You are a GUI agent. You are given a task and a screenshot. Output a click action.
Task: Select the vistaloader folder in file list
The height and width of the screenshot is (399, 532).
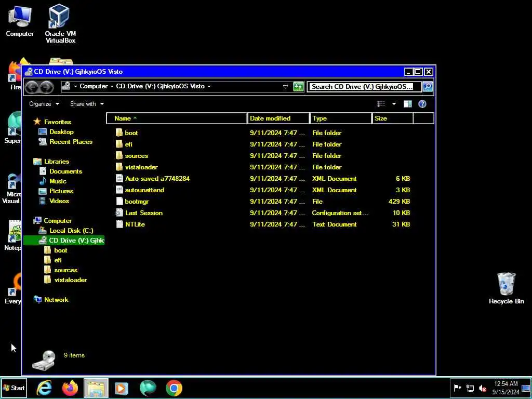pyautogui.click(x=137, y=167)
